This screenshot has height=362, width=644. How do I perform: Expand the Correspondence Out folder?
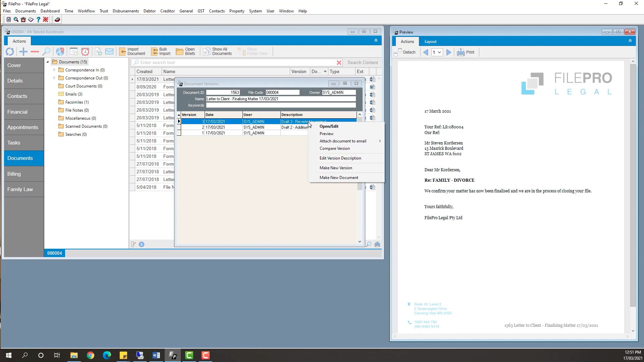coord(54,78)
